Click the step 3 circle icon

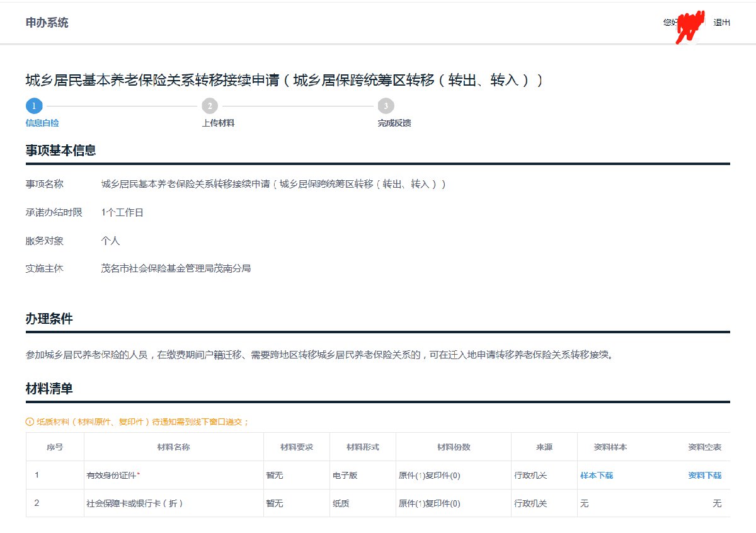pyautogui.click(x=386, y=106)
